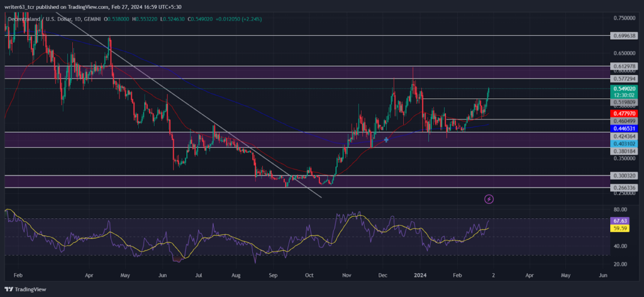Click the Decentraland / U.S. Dollar symbol title
Screen dimensions: 644x297
[x=41, y=19]
